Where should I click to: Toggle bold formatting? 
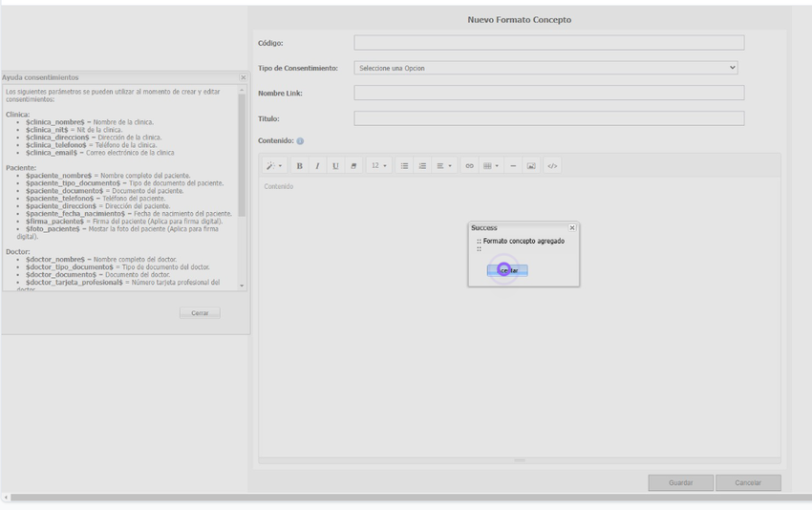coord(299,165)
